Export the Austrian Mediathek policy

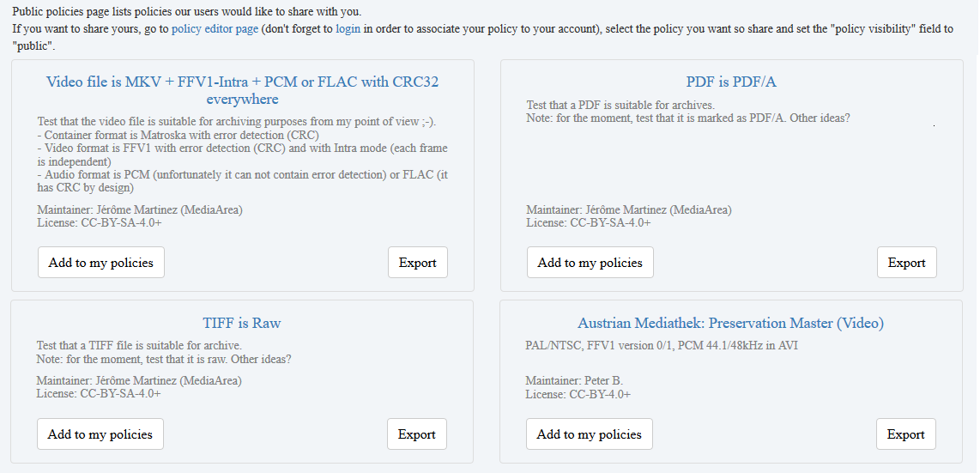pos(905,434)
